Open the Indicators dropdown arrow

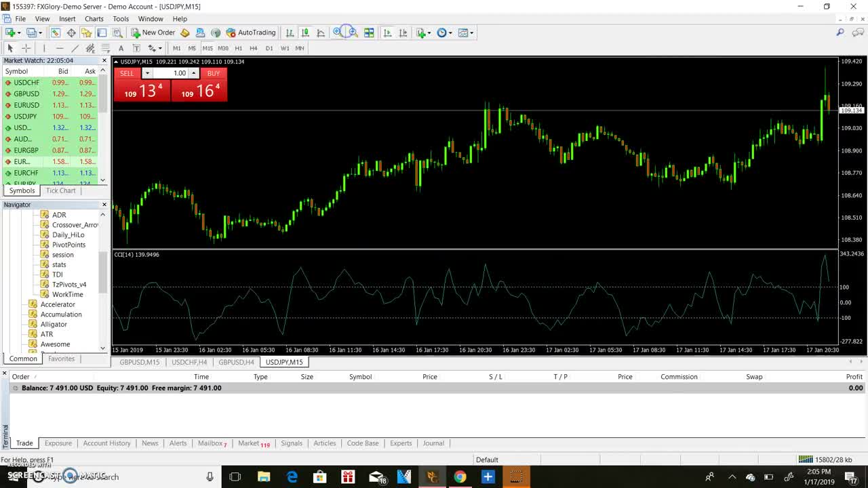430,33
